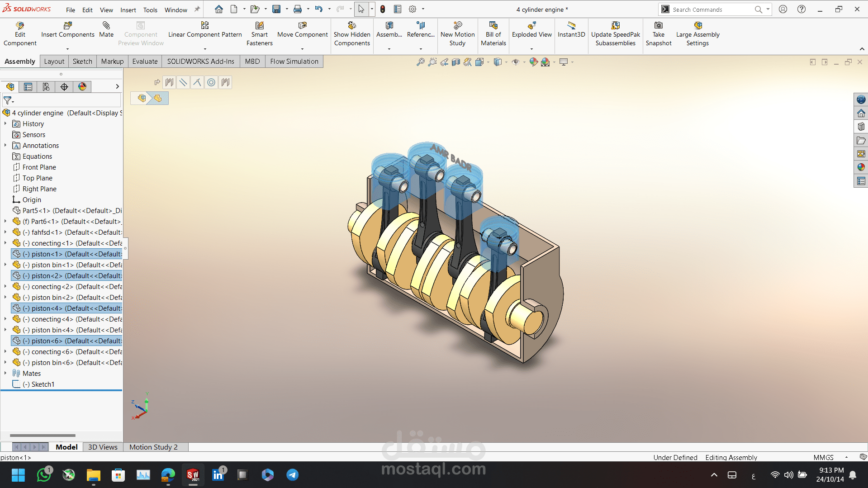
Task: Click the MMGS unit system status
Action: (823, 458)
